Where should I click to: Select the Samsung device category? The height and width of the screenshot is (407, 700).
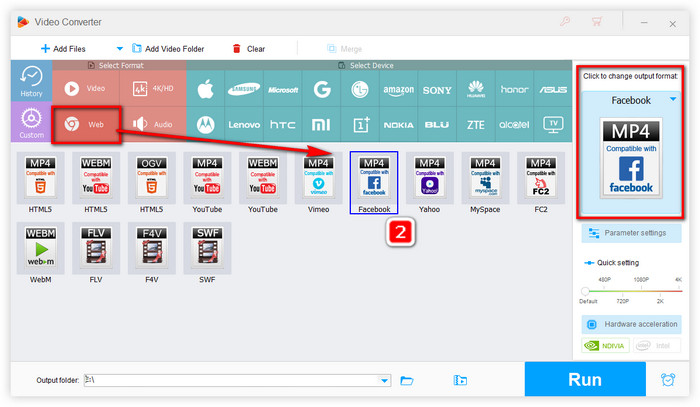tap(244, 90)
